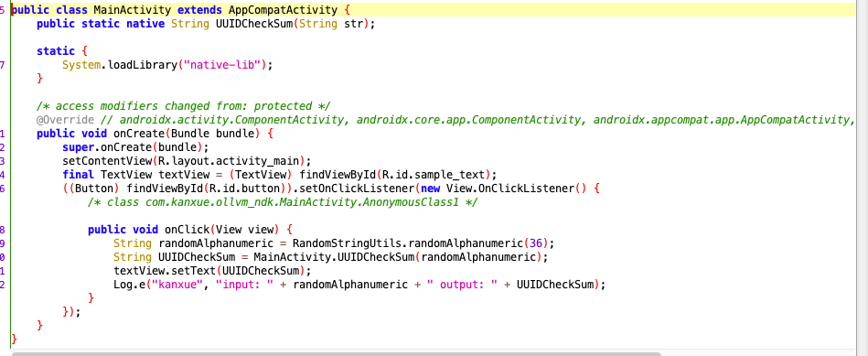Click androidx.core.app.ComponentActivity in the comment
This screenshot has height=356, width=868.
pos(470,120)
